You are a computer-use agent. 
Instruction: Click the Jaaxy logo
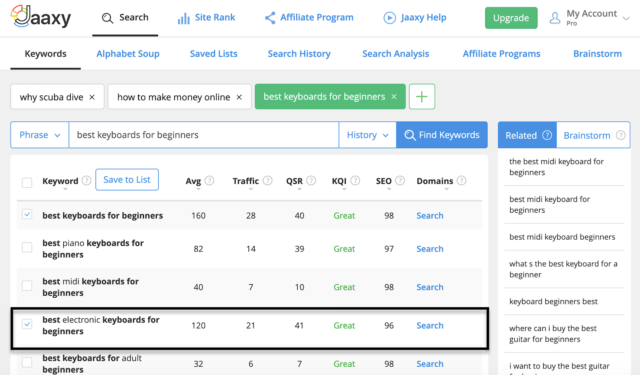pos(40,16)
